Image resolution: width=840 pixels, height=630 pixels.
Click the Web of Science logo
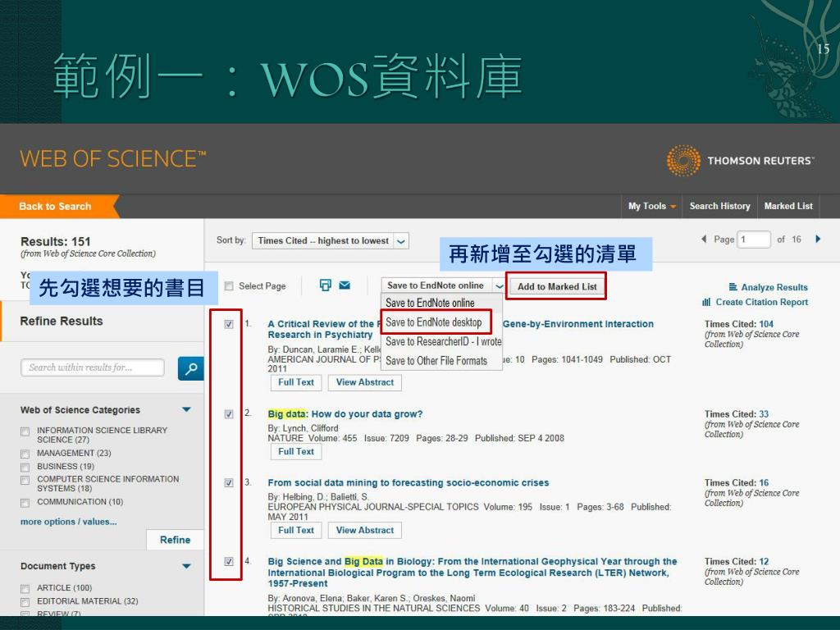pyautogui.click(x=113, y=158)
